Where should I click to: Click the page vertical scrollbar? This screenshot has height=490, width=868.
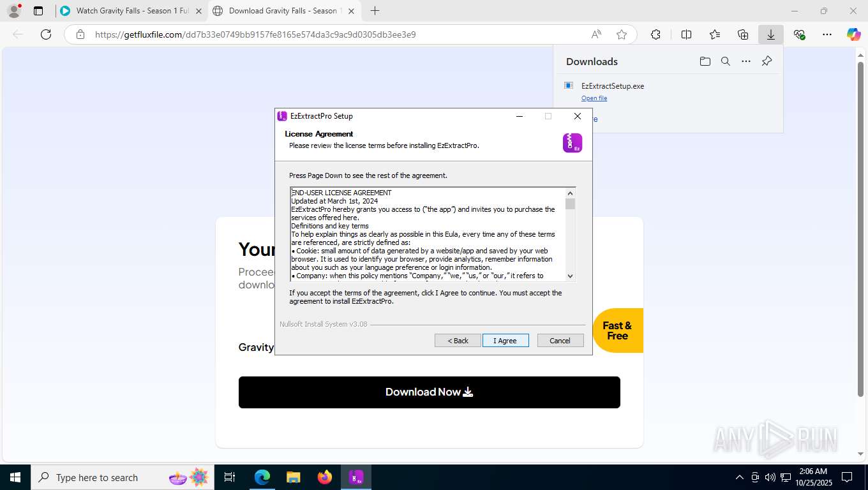click(x=860, y=230)
